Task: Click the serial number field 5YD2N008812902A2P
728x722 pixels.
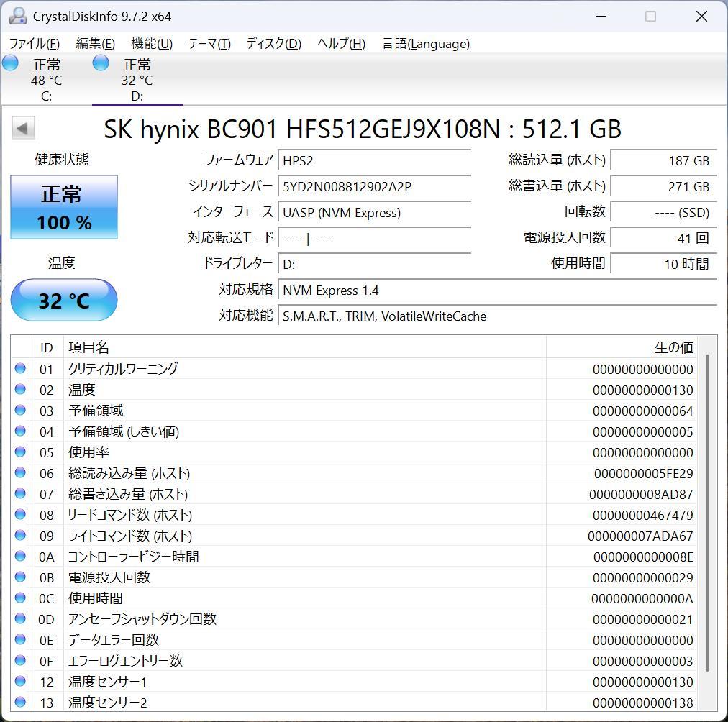Action: pos(375,186)
